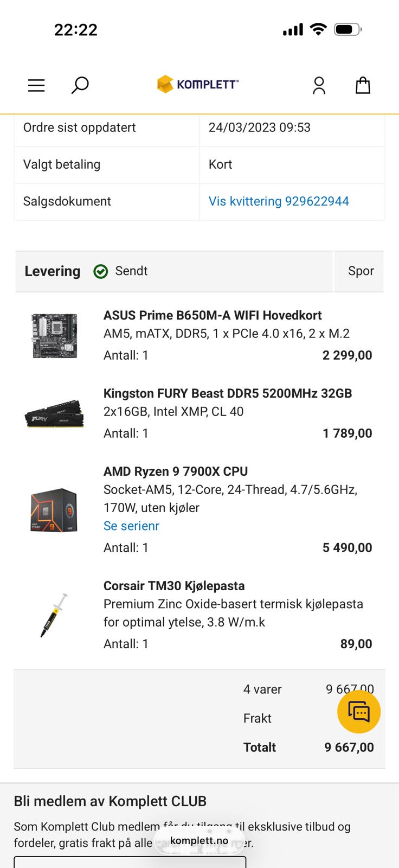This screenshot has height=868, width=399.
Task: Tap the battery status icon
Action: tap(347, 29)
